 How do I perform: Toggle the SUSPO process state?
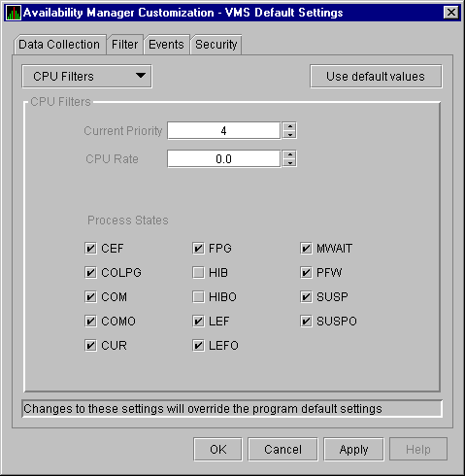(306, 322)
